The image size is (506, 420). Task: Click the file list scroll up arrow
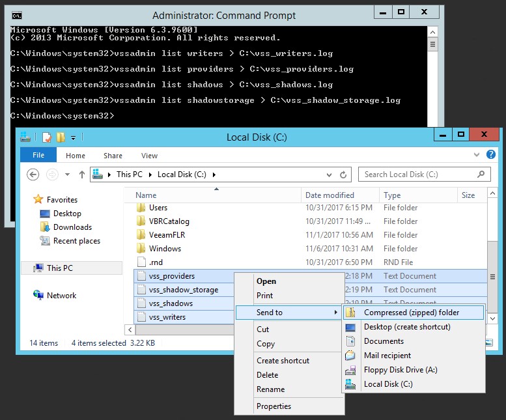coord(492,193)
